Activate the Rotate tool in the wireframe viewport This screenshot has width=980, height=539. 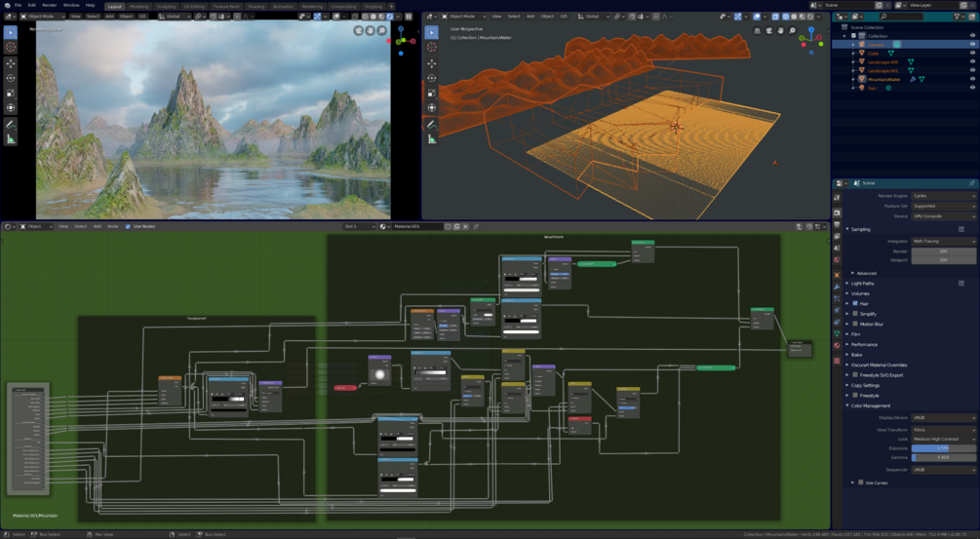[x=431, y=78]
